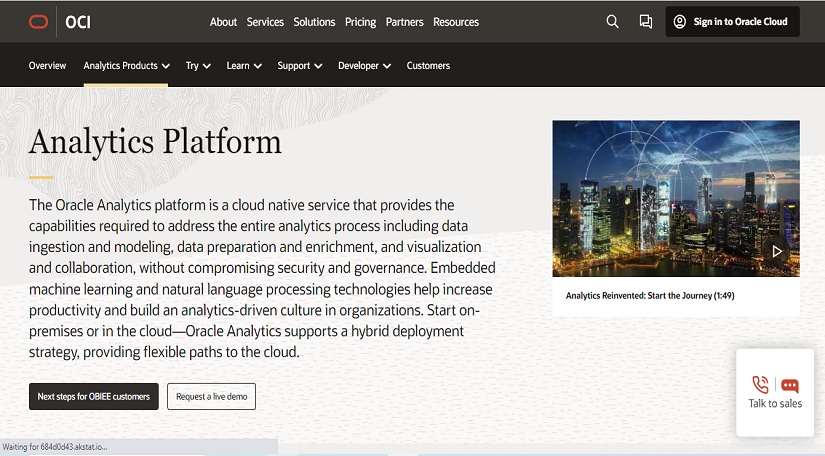Click the Analytics Platform heading
The height and width of the screenshot is (456, 825).
(155, 142)
